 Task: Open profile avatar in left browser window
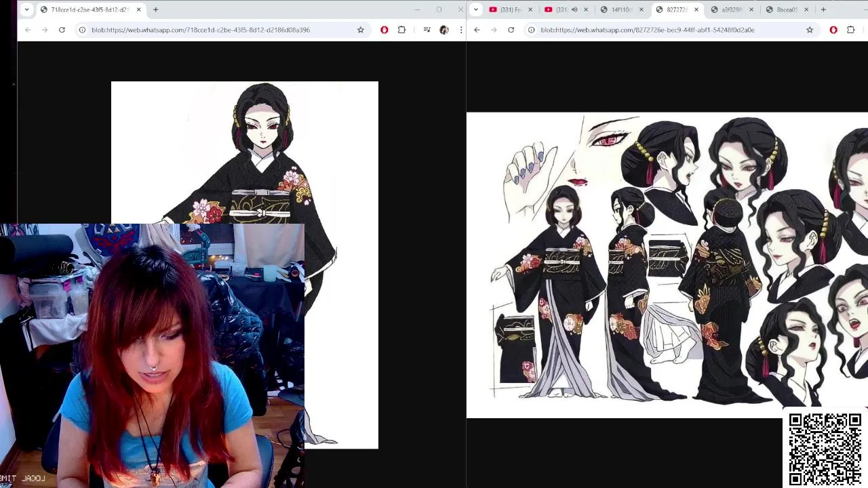(x=444, y=30)
